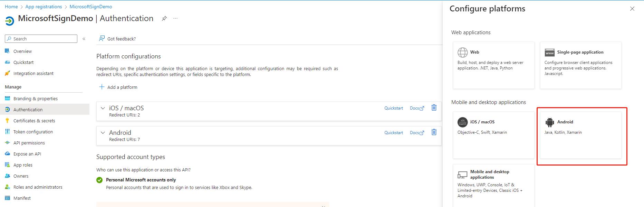Click the Manifest icon in sidebar
The image size is (644, 207).
[7, 198]
